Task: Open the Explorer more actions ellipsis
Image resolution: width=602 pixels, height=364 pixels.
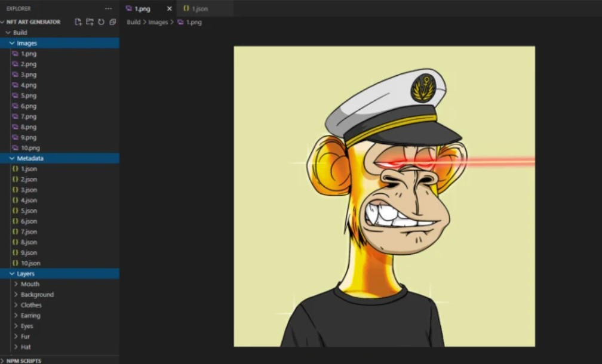Action: pos(108,8)
